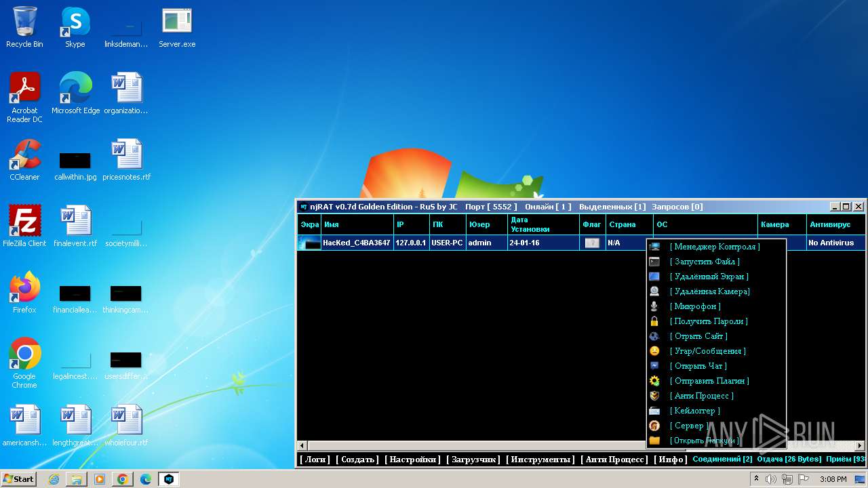Click the volume speaker tray icon

pyautogui.click(x=771, y=479)
